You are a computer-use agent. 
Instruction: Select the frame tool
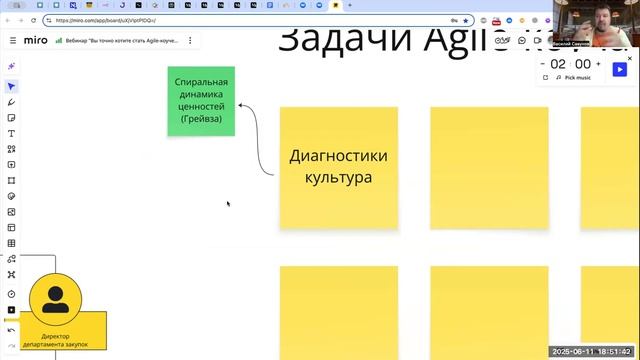(x=11, y=180)
